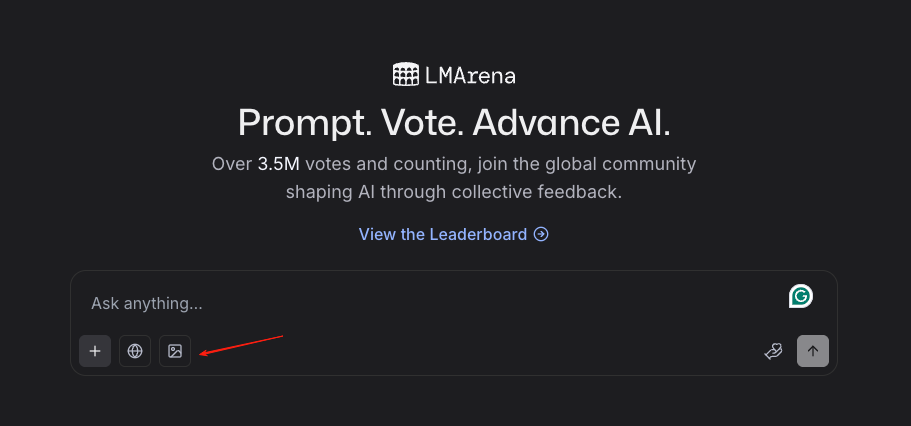Image resolution: width=911 pixels, height=426 pixels.
Task: Click the word Over in the subtitle
Action: tap(232, 164)
